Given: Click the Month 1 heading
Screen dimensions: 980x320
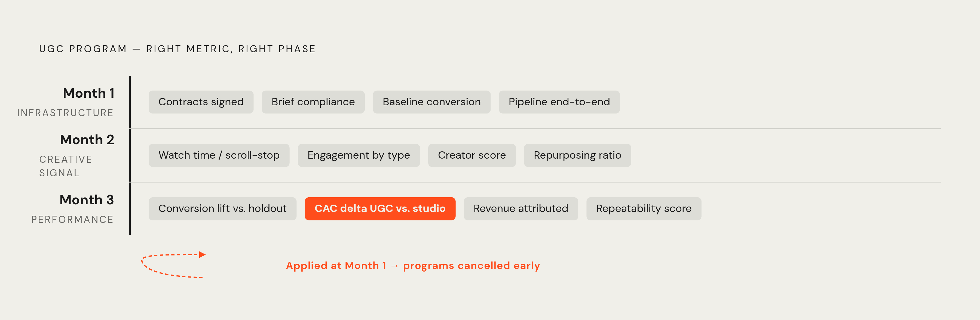Looking at the screenshot, I should [89, 93].
